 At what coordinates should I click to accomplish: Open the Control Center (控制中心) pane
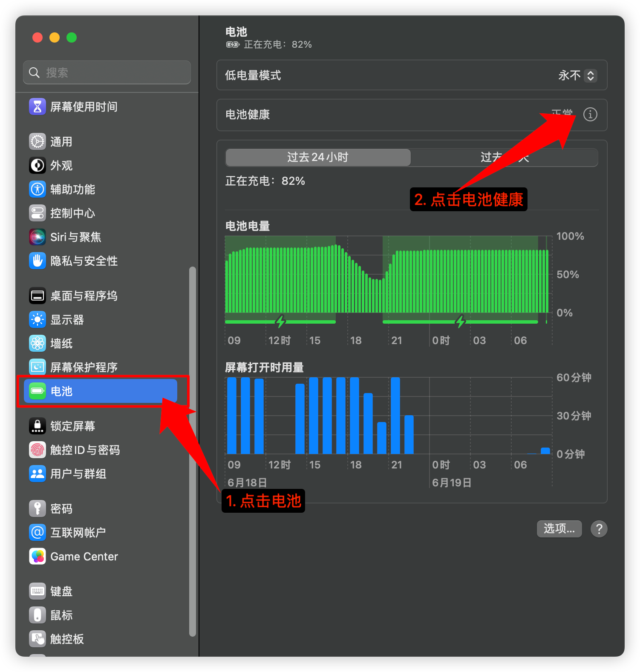click(72, 213)
